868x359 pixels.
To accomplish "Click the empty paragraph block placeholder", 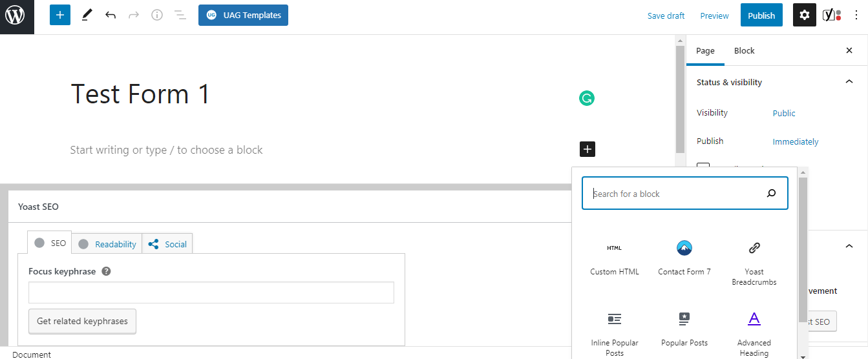I will pos(166,150).
